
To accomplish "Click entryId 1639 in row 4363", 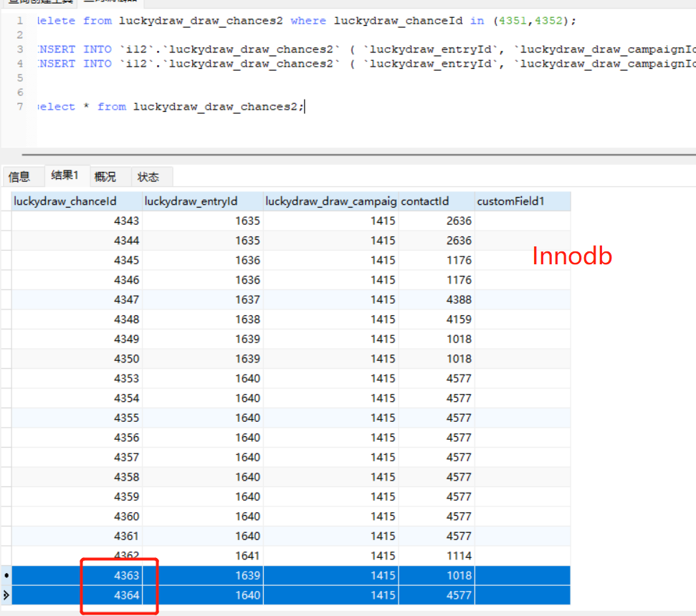I will tap(203, 576).
